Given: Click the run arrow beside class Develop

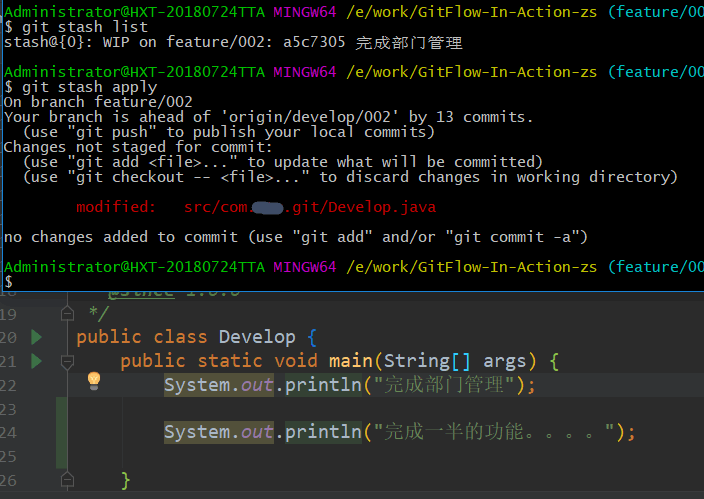Looking at the screenshot, I should pos(36,337).
